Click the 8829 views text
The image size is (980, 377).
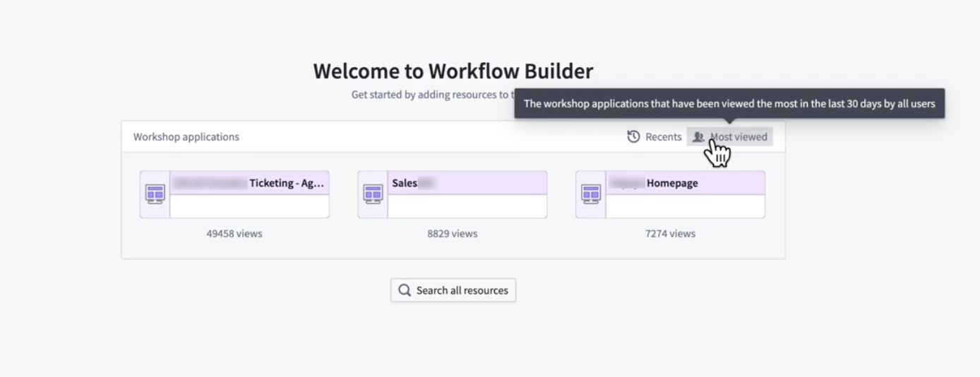pyautogui.click(x=453, y=234)
